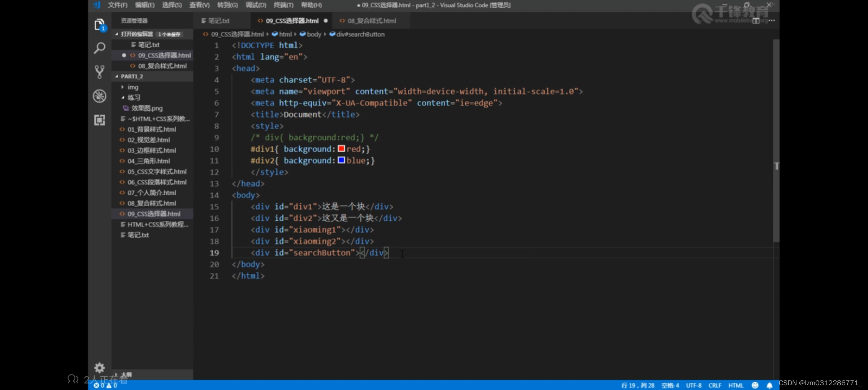Viewport: 868px width, 390px height.
Task: Open the 调试(D) menu
Action: 256,5
